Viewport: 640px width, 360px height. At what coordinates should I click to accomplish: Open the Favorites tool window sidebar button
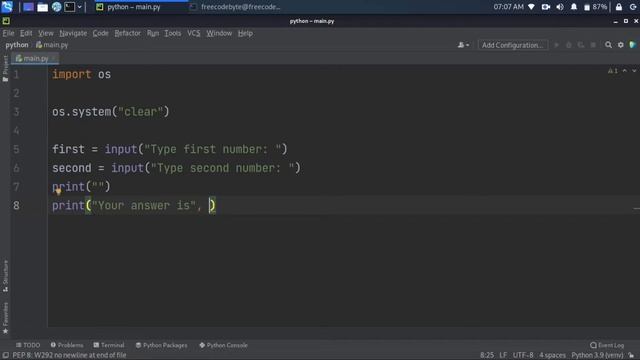5,318
